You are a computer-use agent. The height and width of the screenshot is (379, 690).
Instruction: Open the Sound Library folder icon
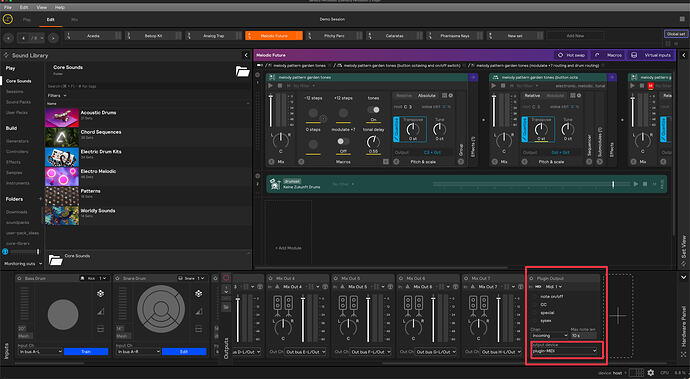[x=242, y=71]
